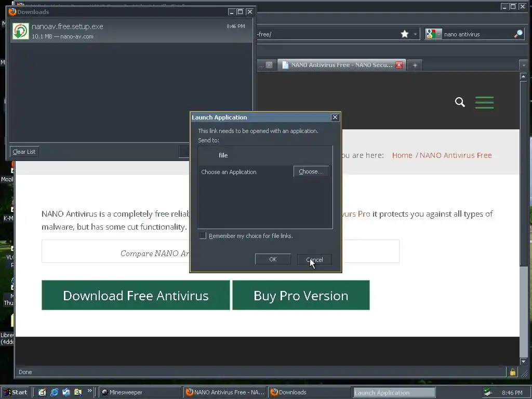
Task: Confirm the Launch Application dialog with OK
Action: point(273,259)
